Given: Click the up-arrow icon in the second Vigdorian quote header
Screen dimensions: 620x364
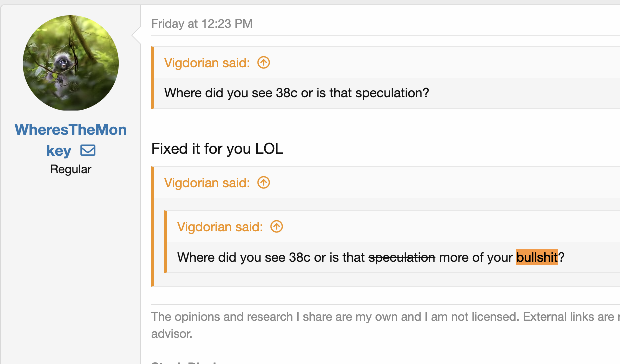Looking at the screenshot, I should point(263,183).
